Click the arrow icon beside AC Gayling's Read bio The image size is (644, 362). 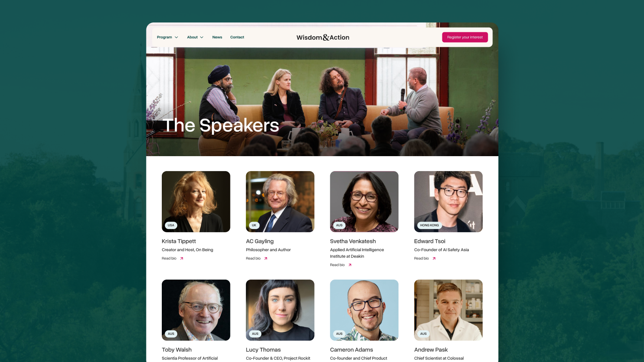[266, 259]
